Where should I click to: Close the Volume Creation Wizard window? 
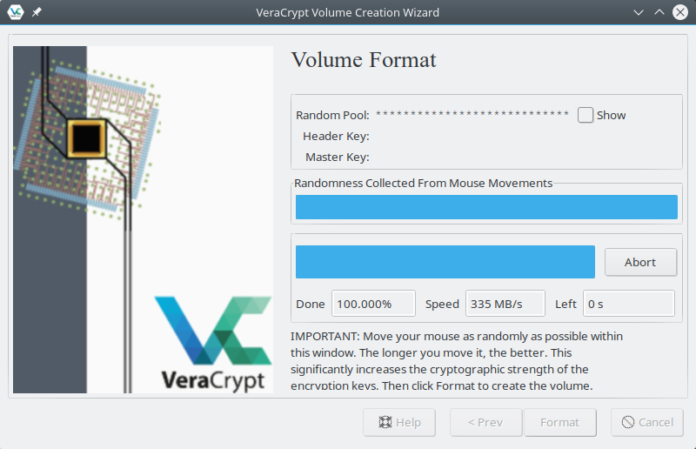680,12
